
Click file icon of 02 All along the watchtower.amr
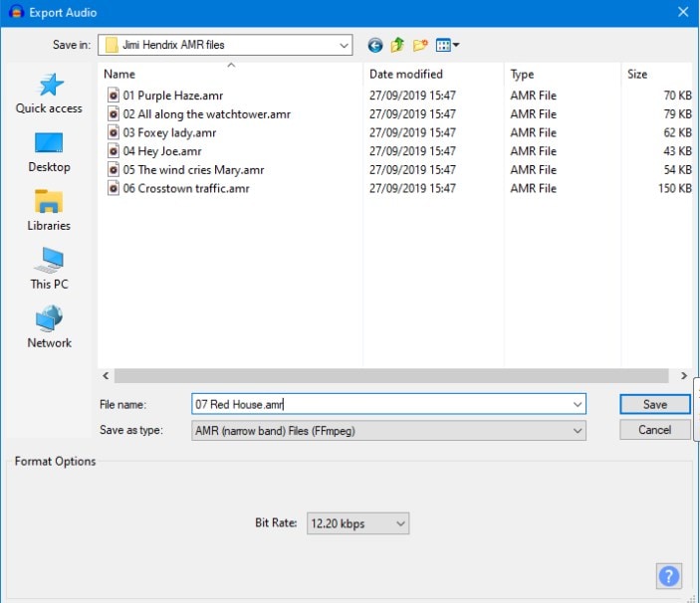(114, 113)
